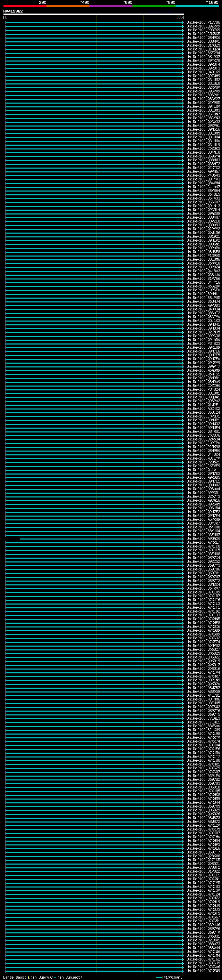The height and width of the screenshot is (980, 222).
Task: Click the query end position 386
Action: [179, 17]
